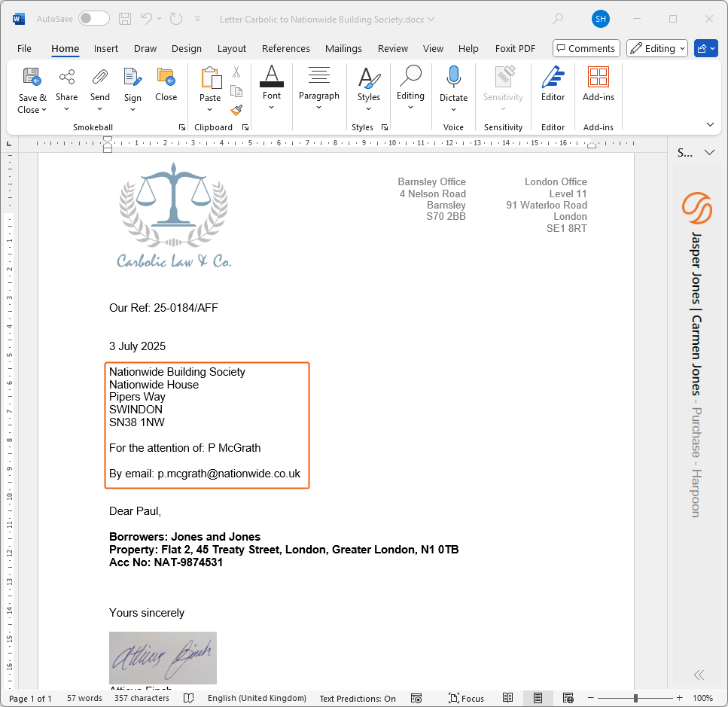This screenshot has width=728, height=707.
Task: Click the Copy icon in Clipboard group
Action: (x=236, y=91)
